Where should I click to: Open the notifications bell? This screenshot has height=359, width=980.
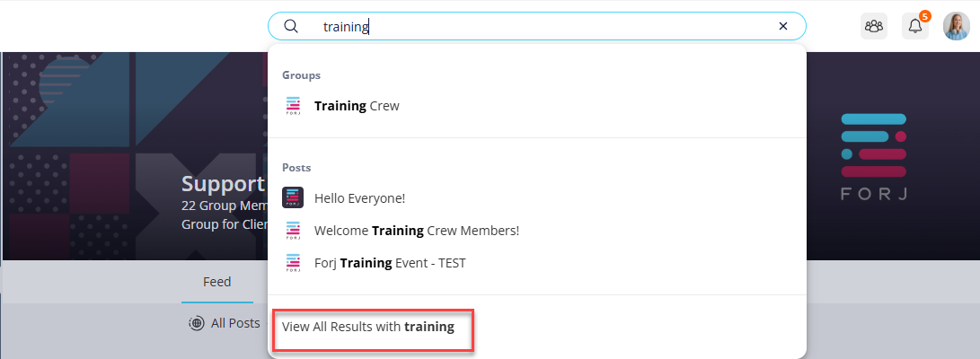tap(915, 26)
